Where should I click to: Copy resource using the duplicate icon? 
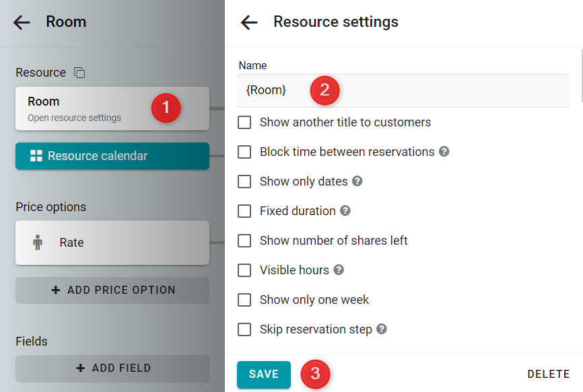pos(79,73)
